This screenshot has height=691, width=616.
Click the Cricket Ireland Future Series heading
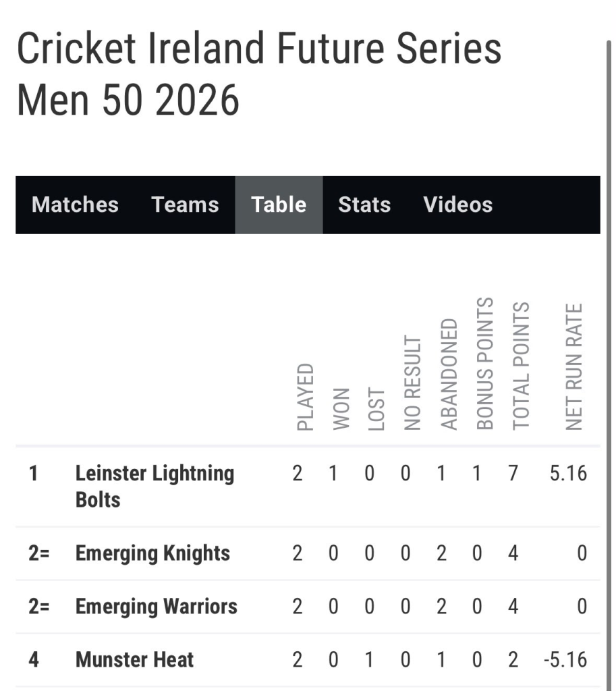point(259,74)
